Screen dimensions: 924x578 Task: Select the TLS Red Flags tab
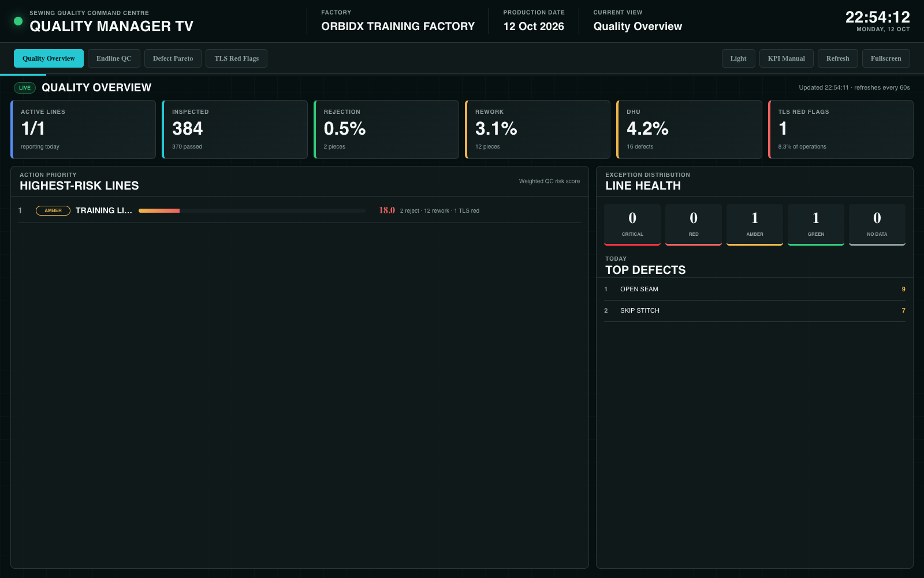[x=236, y=58]
